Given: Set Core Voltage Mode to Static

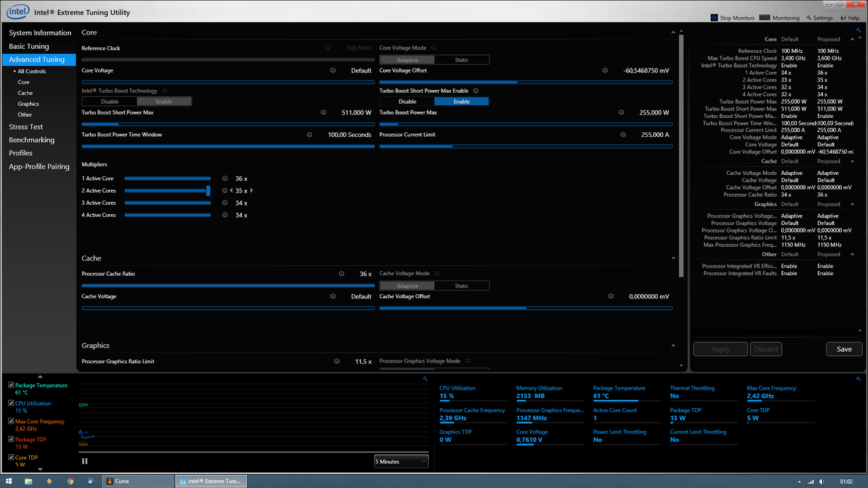Looking at the screenshot, I should 461,60.
